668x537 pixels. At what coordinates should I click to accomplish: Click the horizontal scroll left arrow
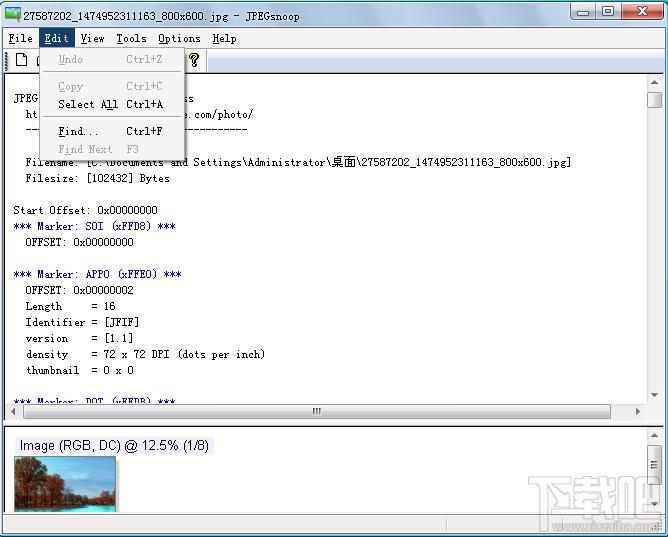13,411
